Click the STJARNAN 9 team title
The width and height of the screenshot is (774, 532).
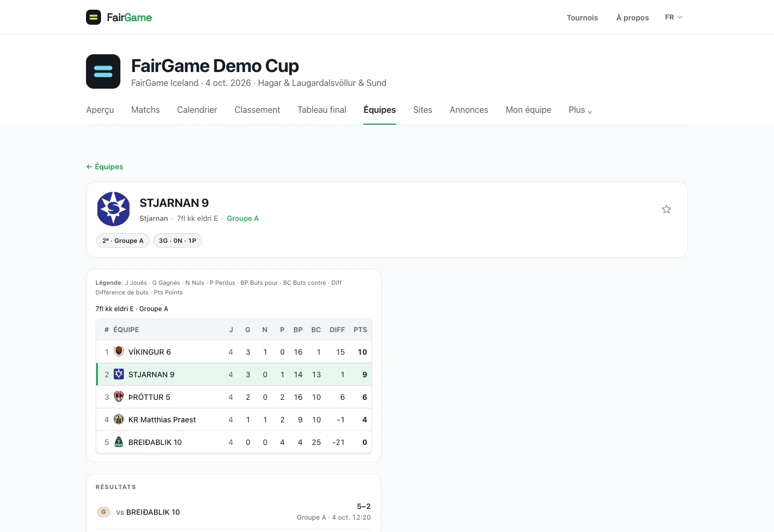click(x=174, y=203)
